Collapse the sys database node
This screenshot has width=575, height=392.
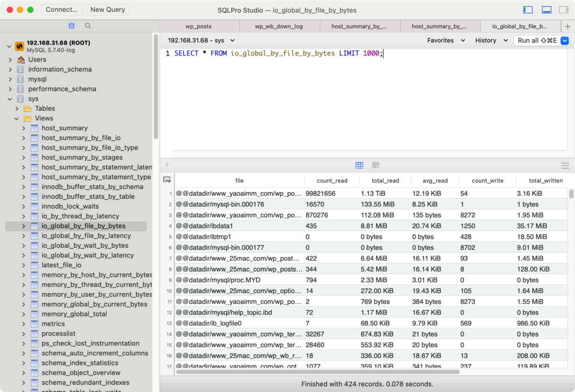10,99
